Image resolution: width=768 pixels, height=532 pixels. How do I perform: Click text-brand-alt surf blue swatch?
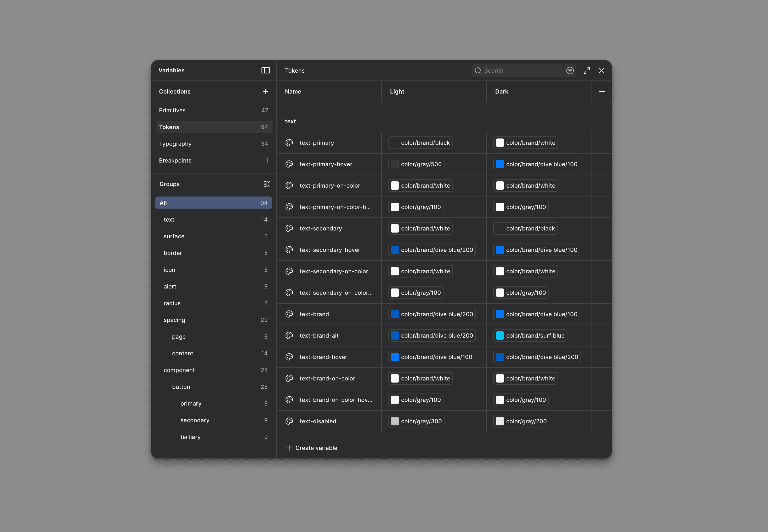(499, 336)
